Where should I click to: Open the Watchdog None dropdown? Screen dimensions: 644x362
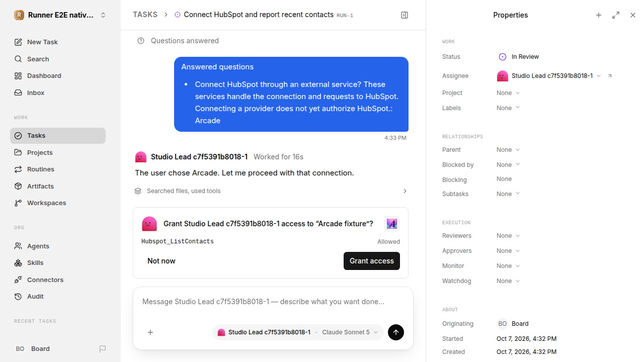(508, 281)
